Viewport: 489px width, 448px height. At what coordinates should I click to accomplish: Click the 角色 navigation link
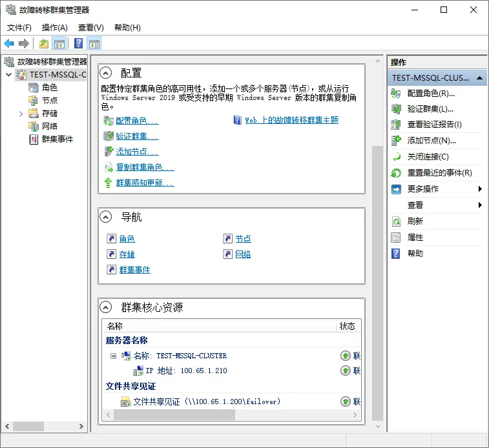click(127, 239)
